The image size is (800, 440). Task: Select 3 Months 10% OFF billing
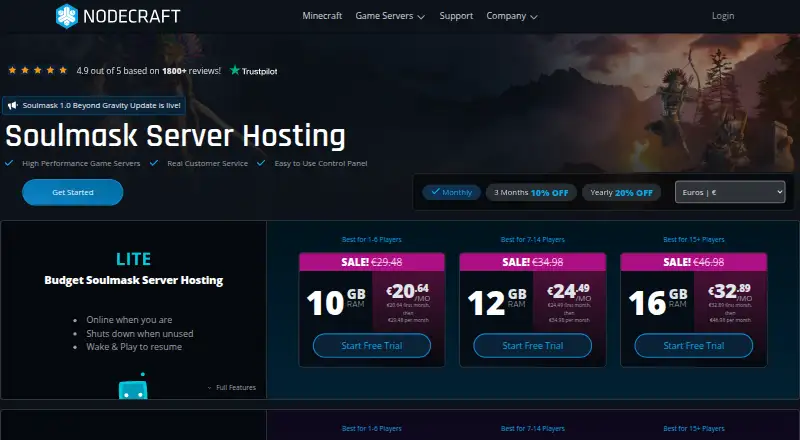click(x=531, y=192)
